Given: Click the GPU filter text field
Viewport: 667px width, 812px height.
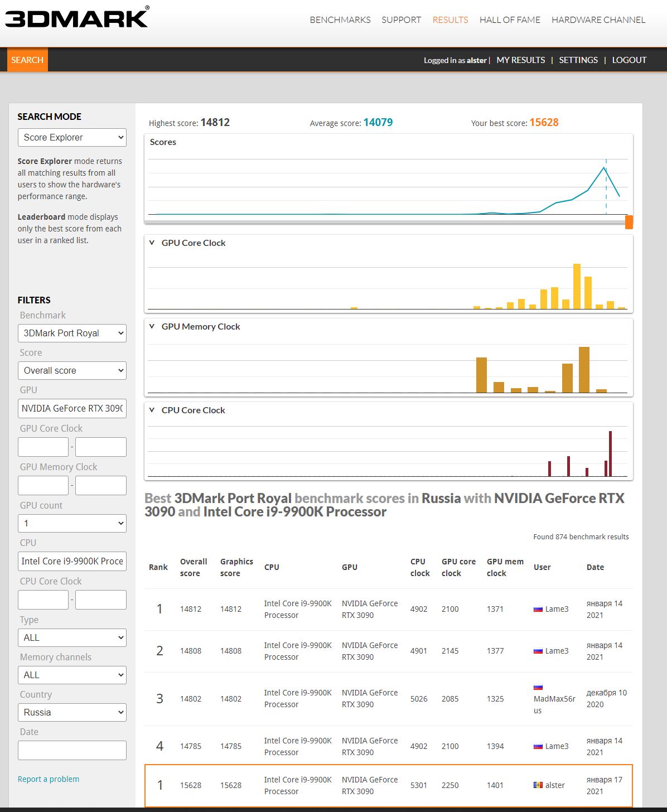Looking at the screenshot, I should [72, 408].
